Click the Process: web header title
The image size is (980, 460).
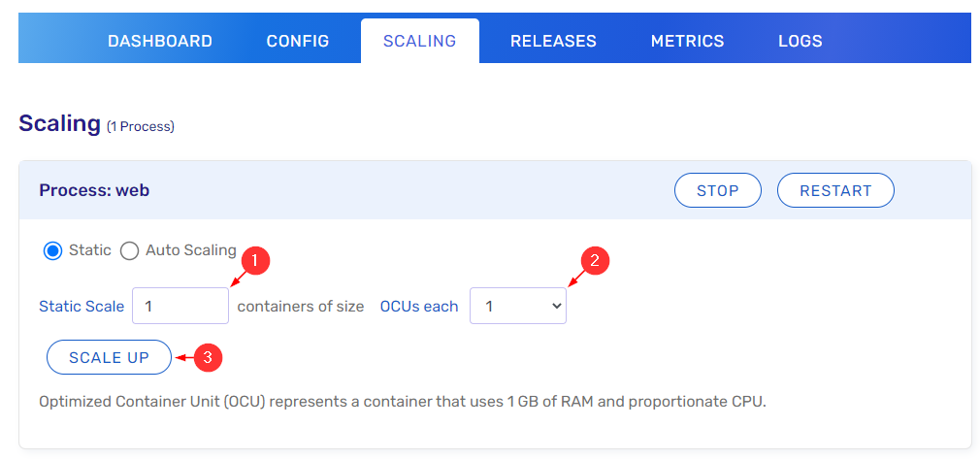(94, 190)
